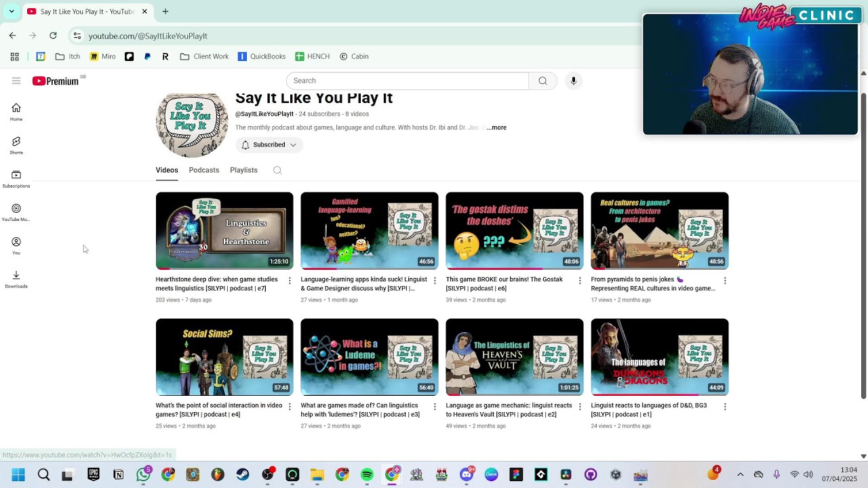Open 'The gostak distims the doshes' thumbnail
The width and height of the screenshot is (868, 488).
pos(515,230)
